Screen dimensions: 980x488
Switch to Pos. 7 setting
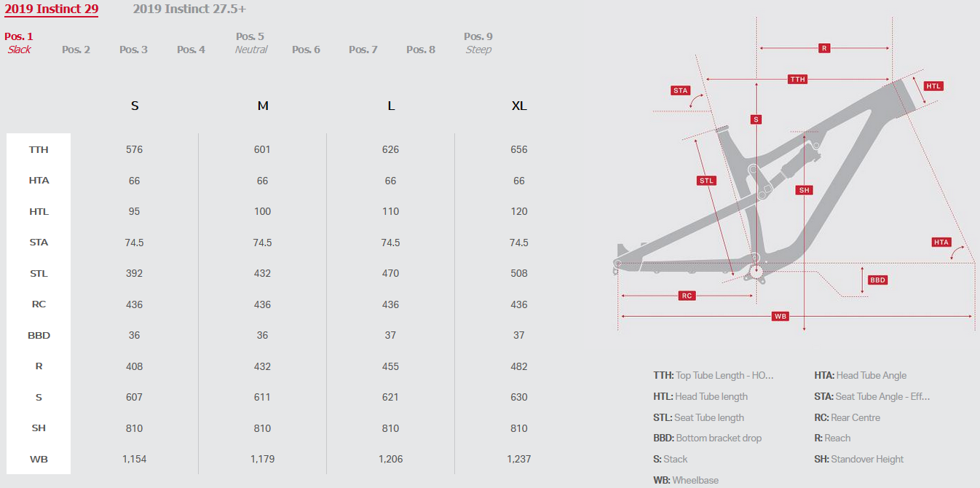(363, 50)
